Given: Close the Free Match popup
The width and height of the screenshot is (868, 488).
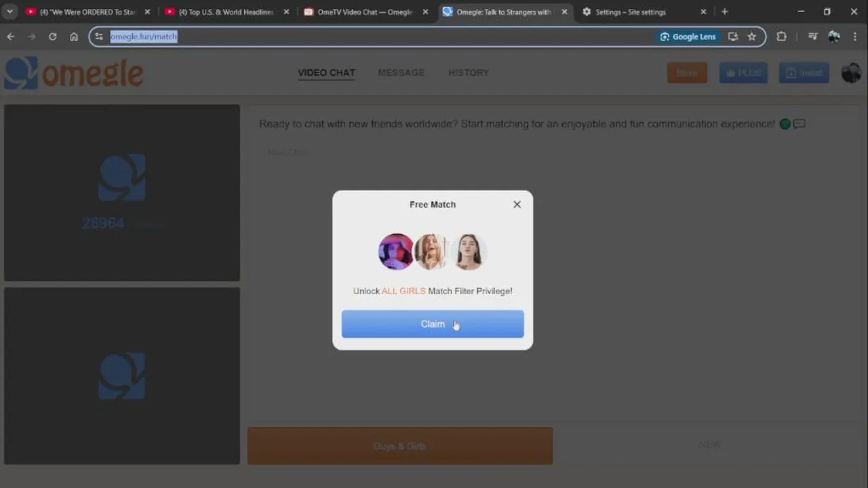Looking at the screenshot, I should pos(517,204).
